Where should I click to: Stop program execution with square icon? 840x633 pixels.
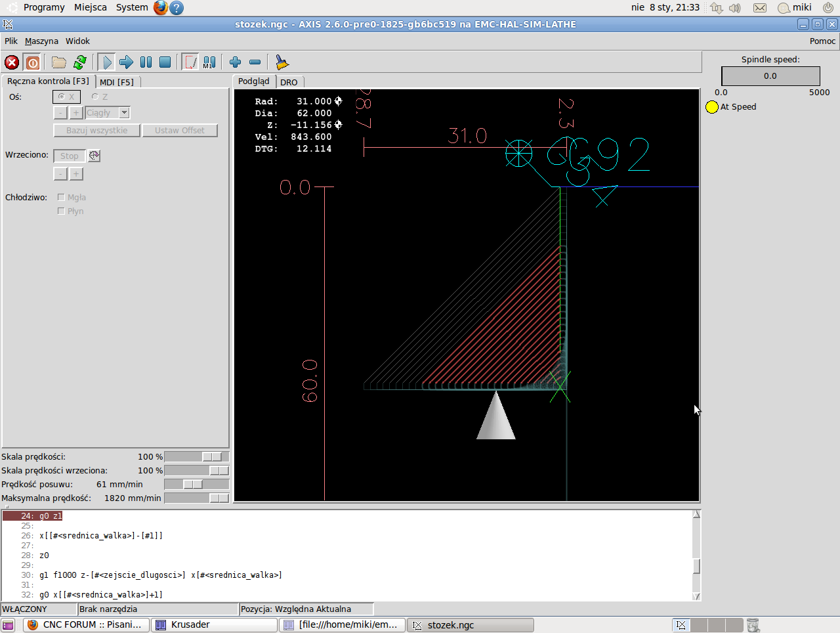[165, 62]
